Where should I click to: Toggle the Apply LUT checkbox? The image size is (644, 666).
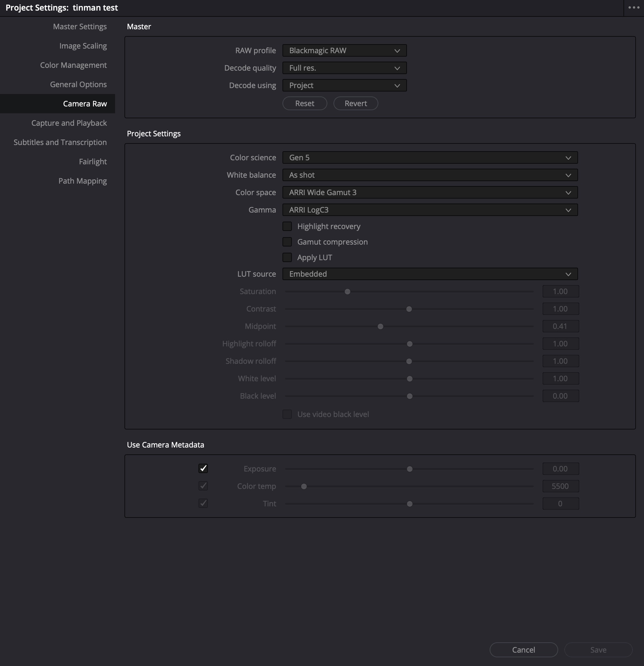(287, 258)
